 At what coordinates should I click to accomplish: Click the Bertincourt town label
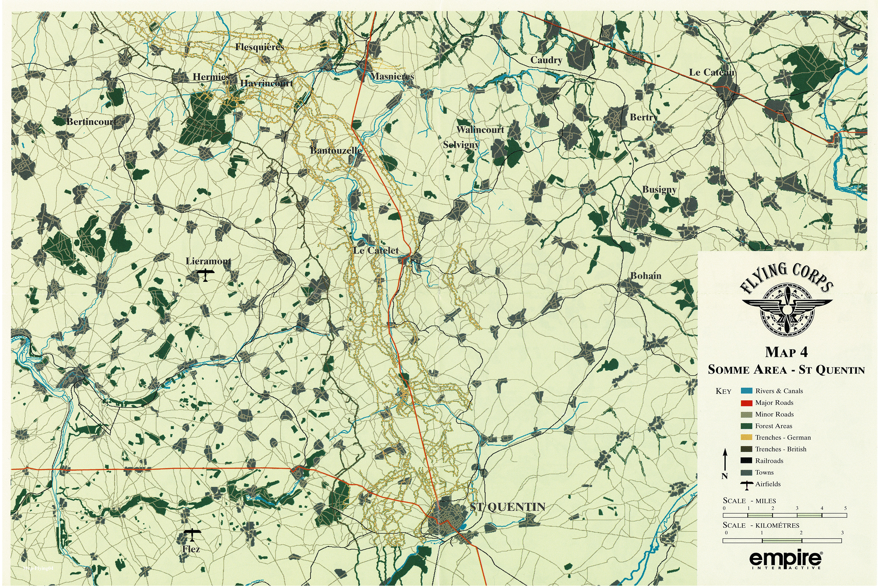(91, 122)
